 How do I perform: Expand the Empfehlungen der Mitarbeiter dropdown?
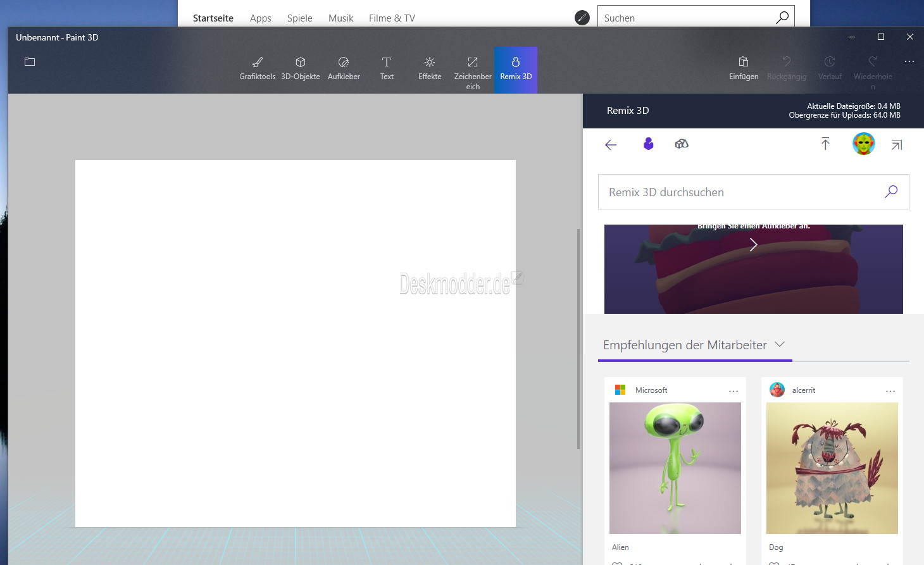coord(780,344)
